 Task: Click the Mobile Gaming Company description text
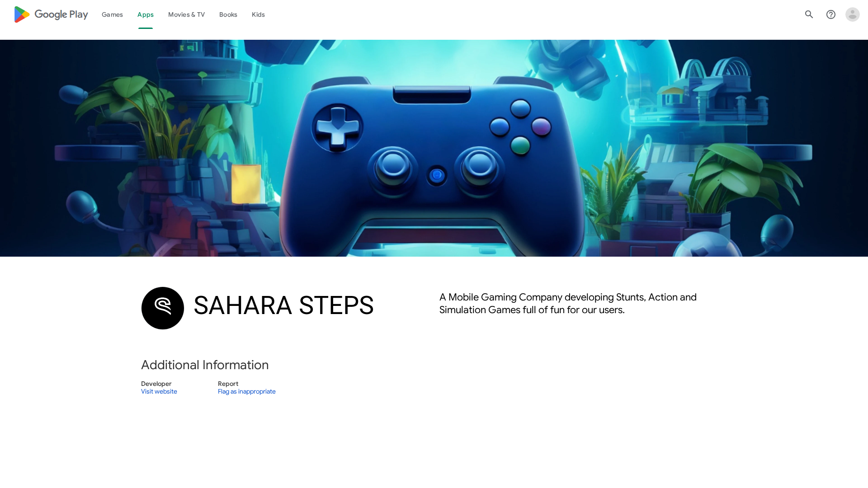(568, 304)
